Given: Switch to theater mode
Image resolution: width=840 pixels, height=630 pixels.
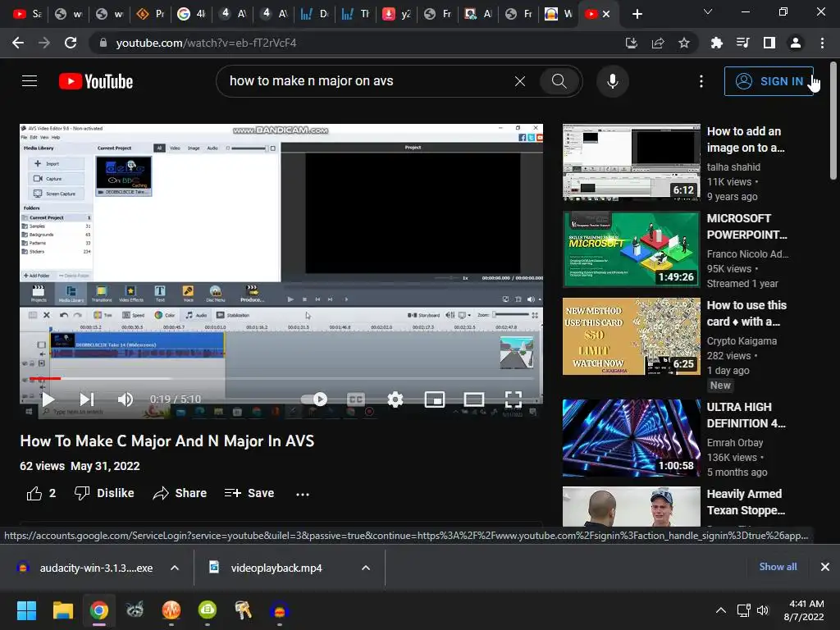Looking at the screenshot, I should click(473, 399).
